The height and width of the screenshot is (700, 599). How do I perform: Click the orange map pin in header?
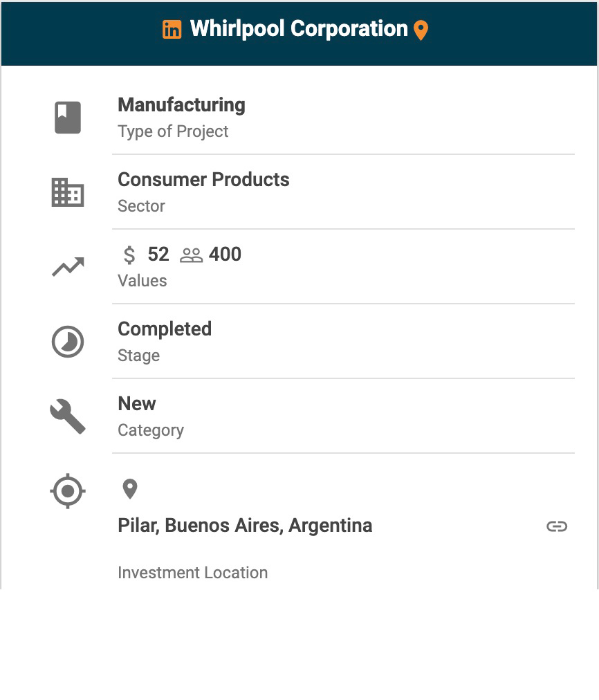pos(421,30)
